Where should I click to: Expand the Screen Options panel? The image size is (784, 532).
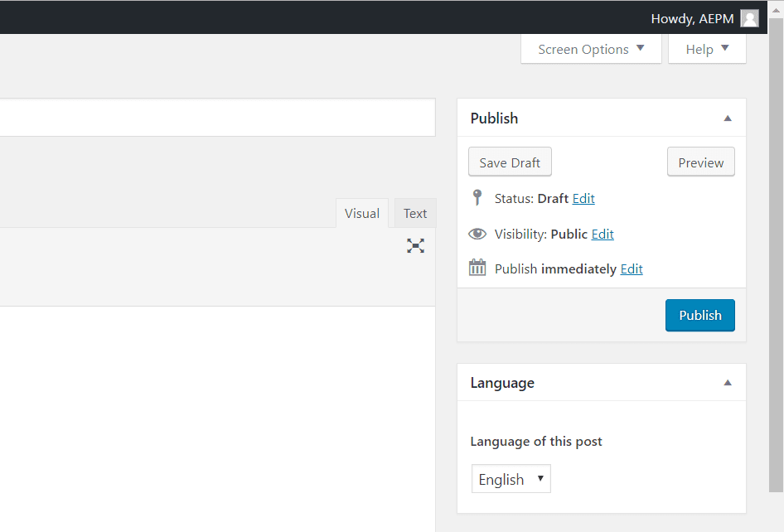pos(591,49)
